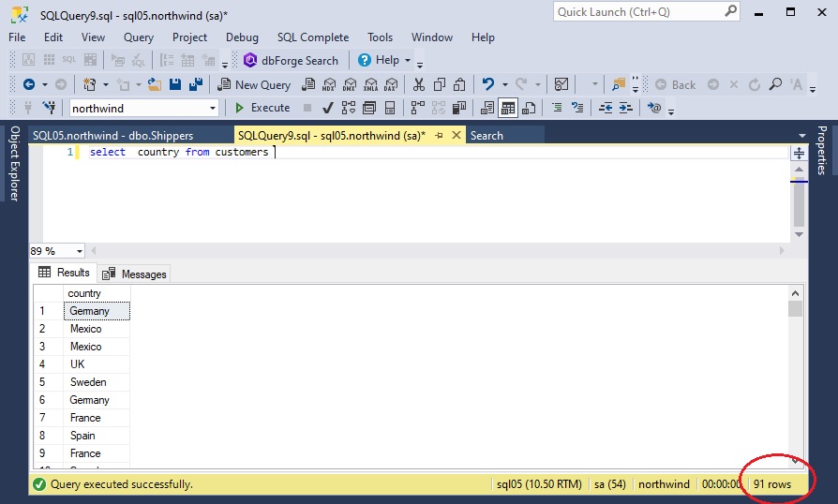Click the Open File folder icon

[155, 84]
